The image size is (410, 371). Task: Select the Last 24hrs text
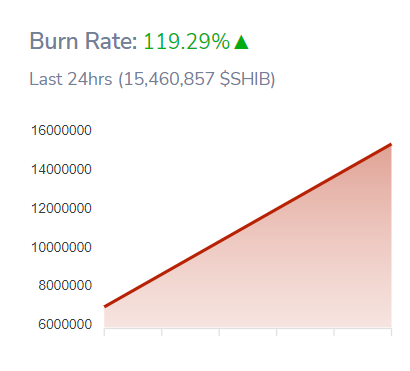pyautogui.click(x=71, y=79)
